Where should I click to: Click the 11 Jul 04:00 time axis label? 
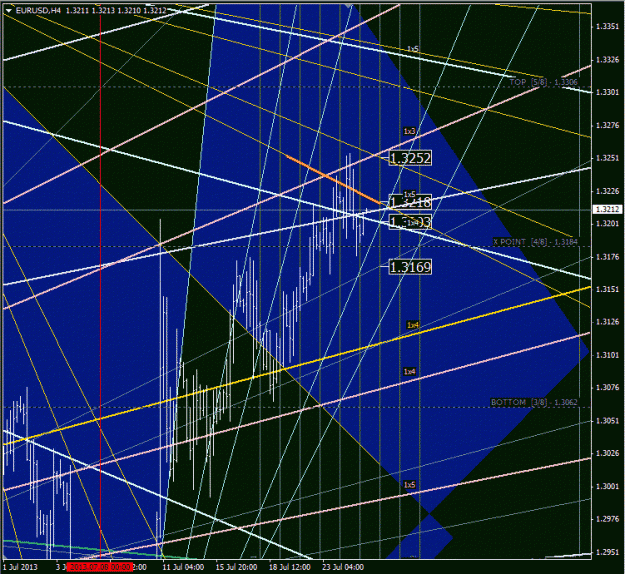click(x=183, y=567)
